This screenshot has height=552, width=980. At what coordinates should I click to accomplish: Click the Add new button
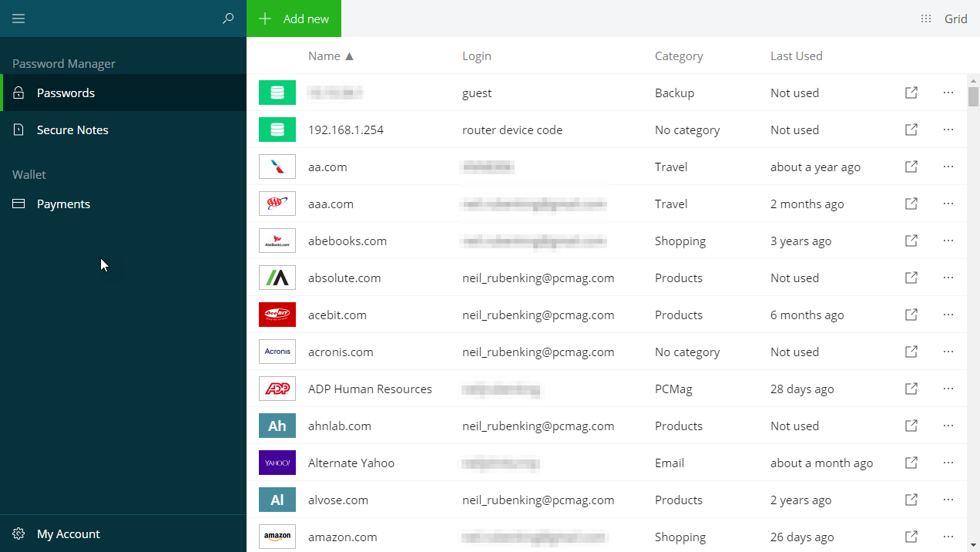pos(294,19)
